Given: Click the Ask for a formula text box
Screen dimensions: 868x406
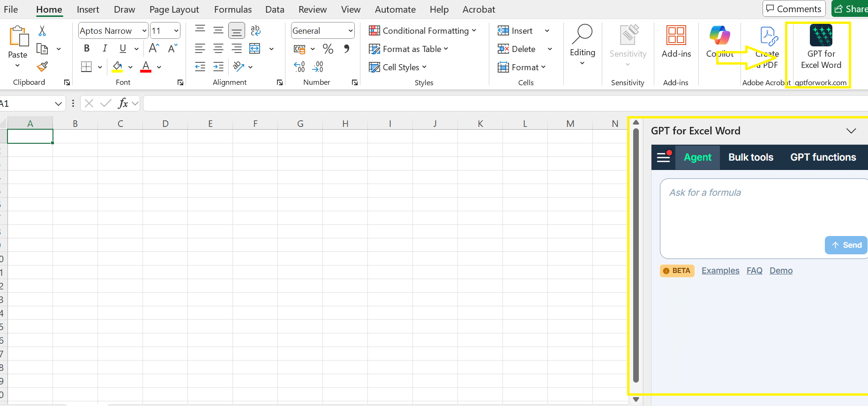Looking at the screenshot, I should click(x=764, y=219).
